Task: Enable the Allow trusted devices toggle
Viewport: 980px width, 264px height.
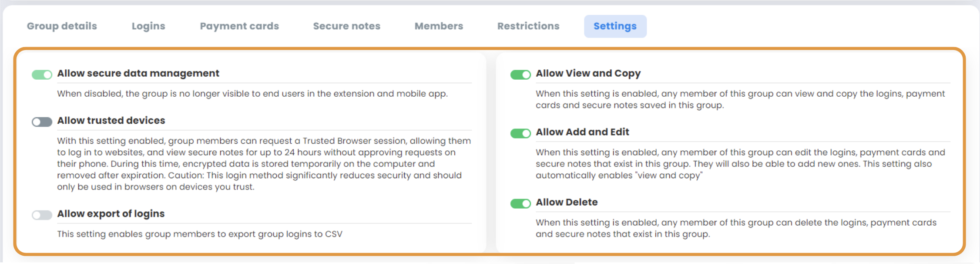Action: tap(42, 122)
